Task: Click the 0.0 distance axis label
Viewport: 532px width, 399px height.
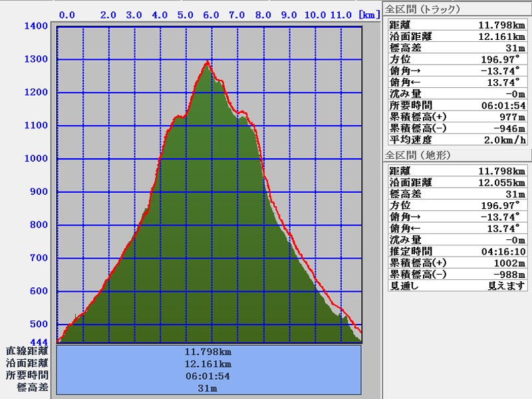Action: (66, 14)
